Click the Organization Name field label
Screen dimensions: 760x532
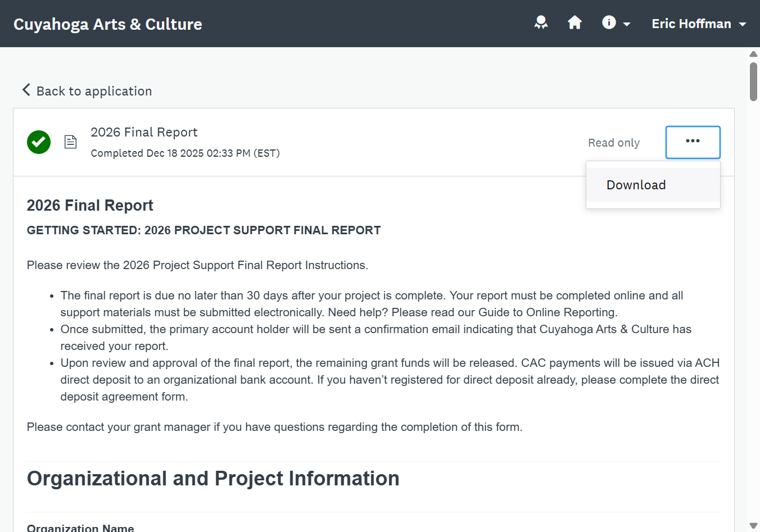80,528
